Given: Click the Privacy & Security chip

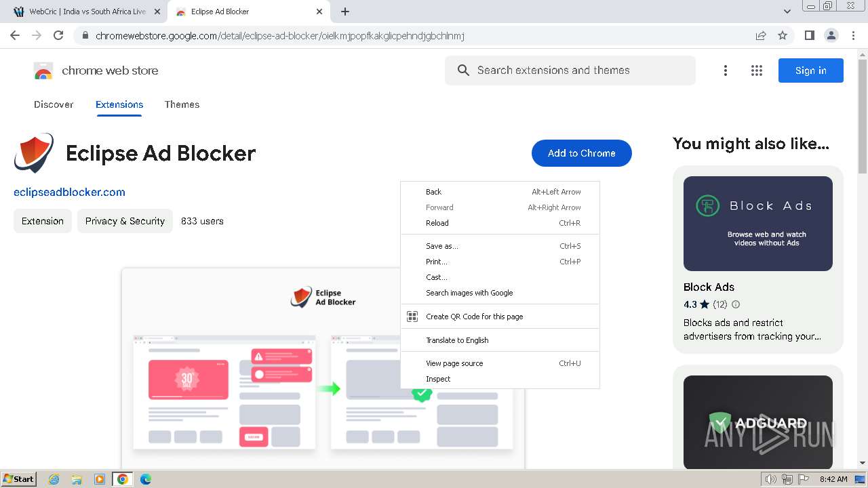Looking at the screenshot, I should click(125, 221).
